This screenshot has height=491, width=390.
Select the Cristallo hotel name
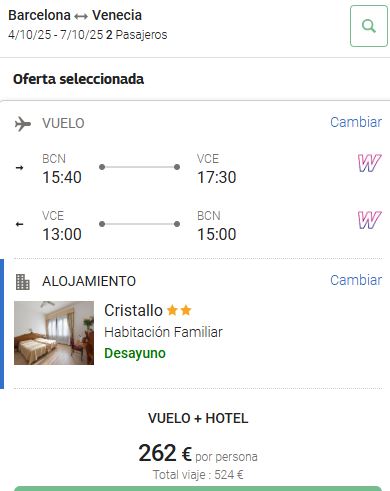(x=133, y=310)
